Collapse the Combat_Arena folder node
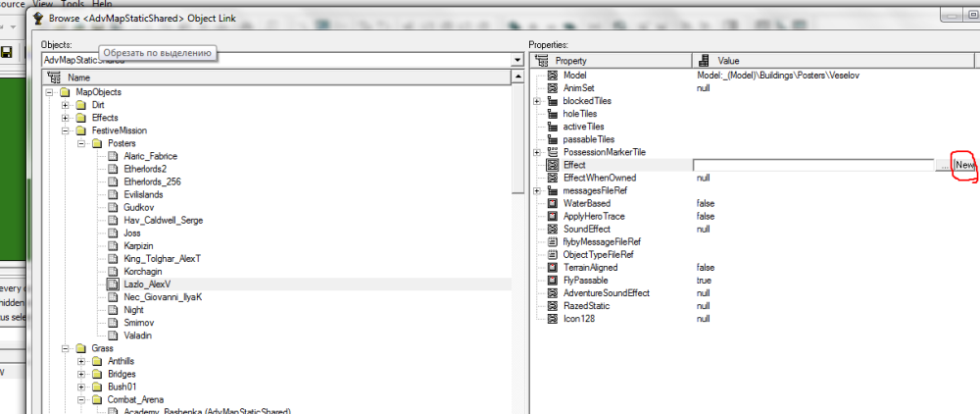Image resolution: width=980 pixels, height=414 pixels. coord(80,399)
